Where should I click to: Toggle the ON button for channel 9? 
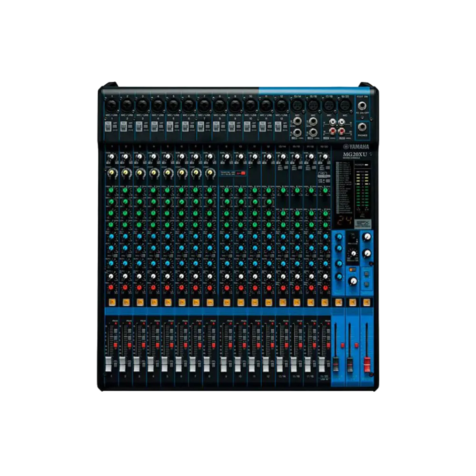(226, 302)
